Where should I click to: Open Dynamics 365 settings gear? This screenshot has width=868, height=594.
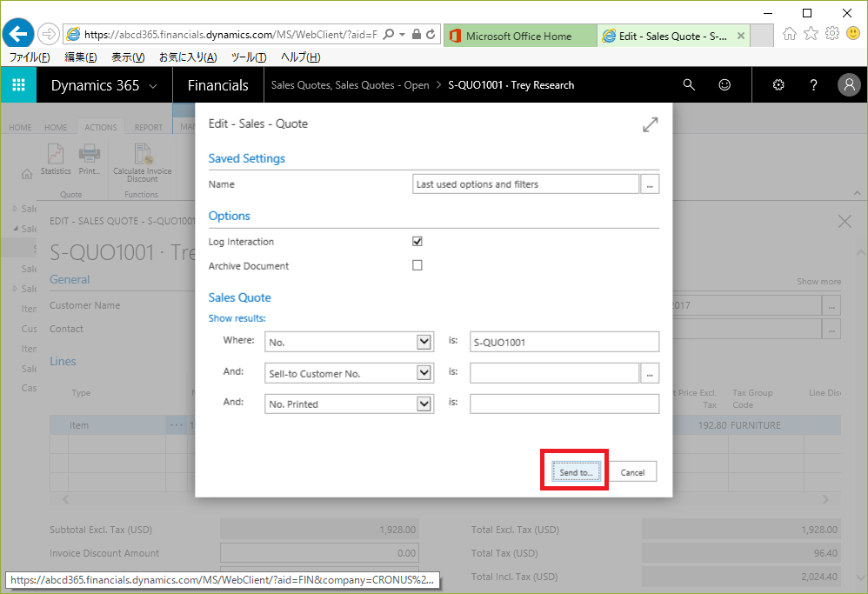click(778, 84)
